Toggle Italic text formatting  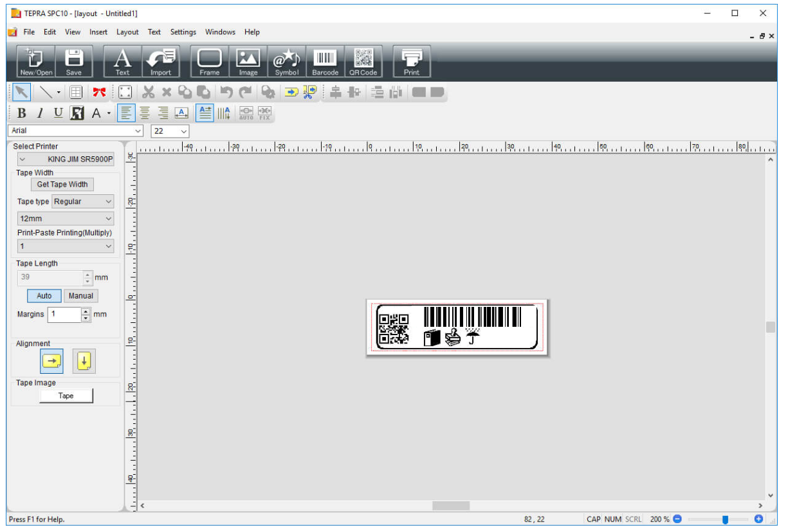40,113
